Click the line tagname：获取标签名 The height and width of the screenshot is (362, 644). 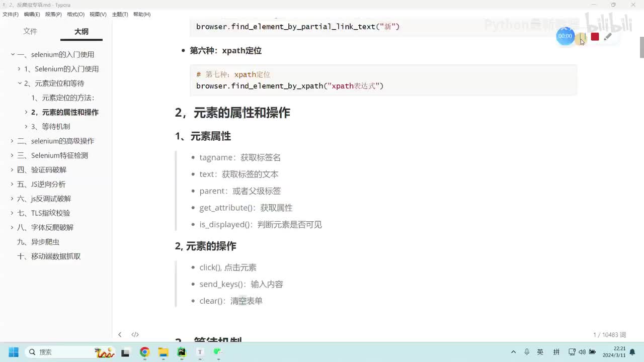click(x=240, y=157)
